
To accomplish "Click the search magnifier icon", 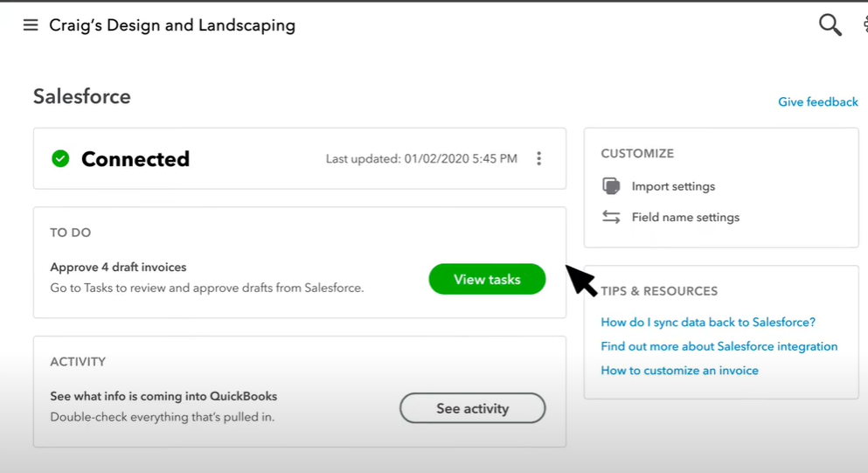I will [x=830, y=25].
